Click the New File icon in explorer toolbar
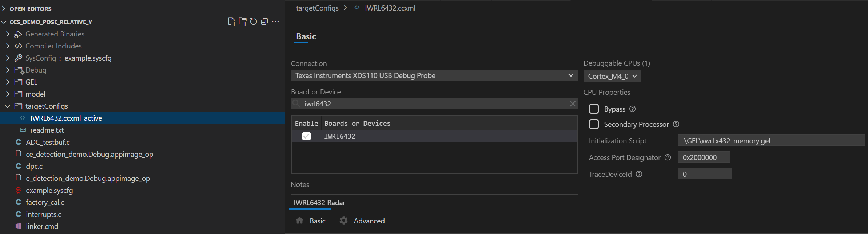This screenshot has height=234, width=868. pyautogui.click(x=231, y=22)
